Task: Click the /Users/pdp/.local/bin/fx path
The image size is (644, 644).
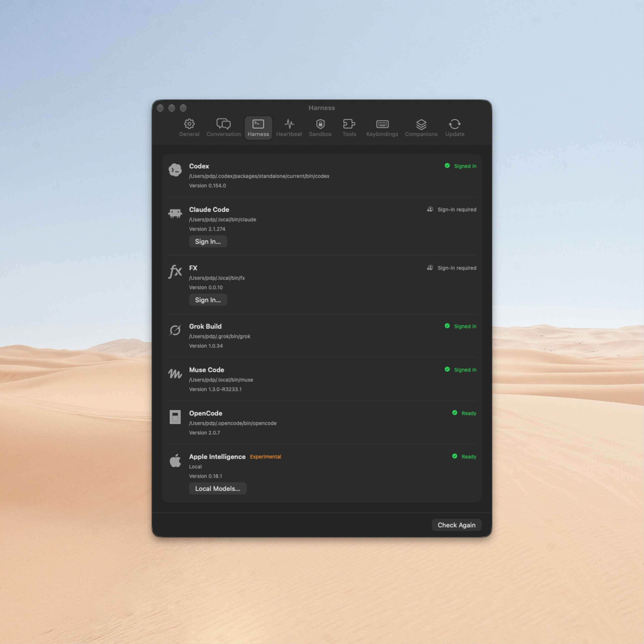Action: click(x=217, y=278)
